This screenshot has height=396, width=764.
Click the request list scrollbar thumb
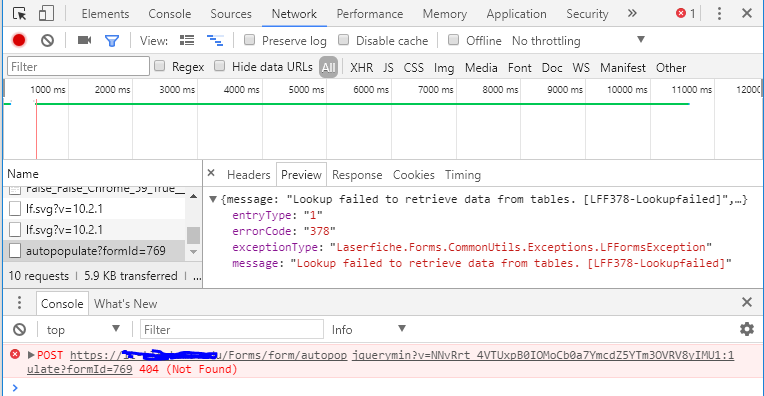(193, 235)
